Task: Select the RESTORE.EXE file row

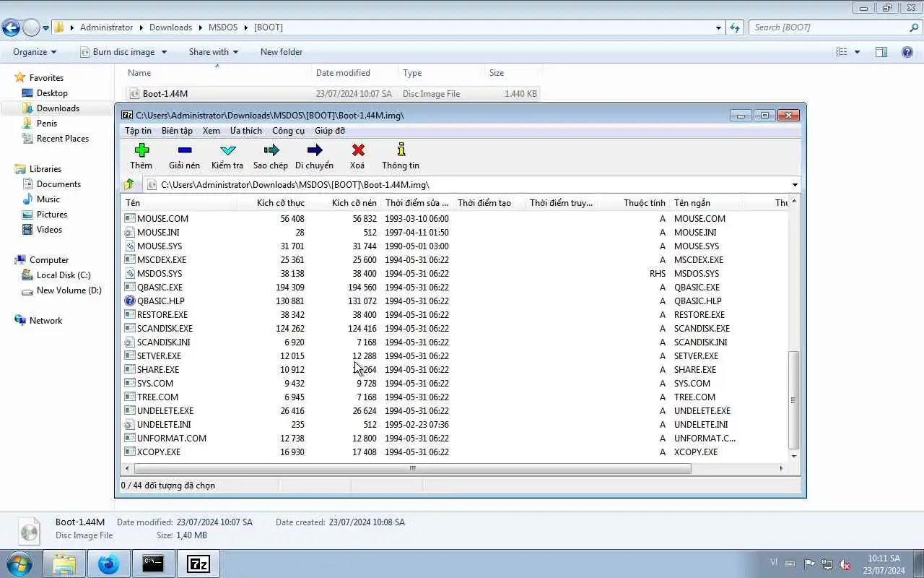Action: pyautogui.click(x=456, y=314)
